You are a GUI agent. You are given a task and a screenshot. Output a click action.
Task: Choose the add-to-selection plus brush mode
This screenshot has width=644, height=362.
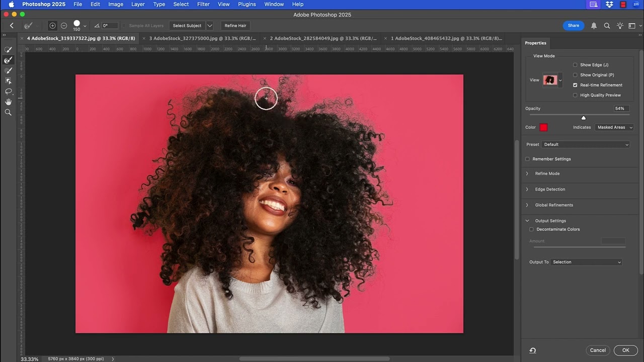point(52,26)
